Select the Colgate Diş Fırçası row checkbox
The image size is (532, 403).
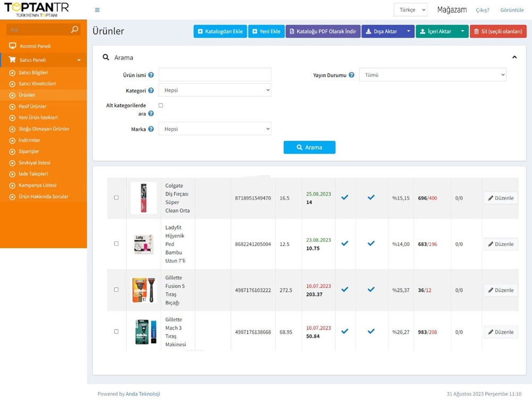pos(117,198)
